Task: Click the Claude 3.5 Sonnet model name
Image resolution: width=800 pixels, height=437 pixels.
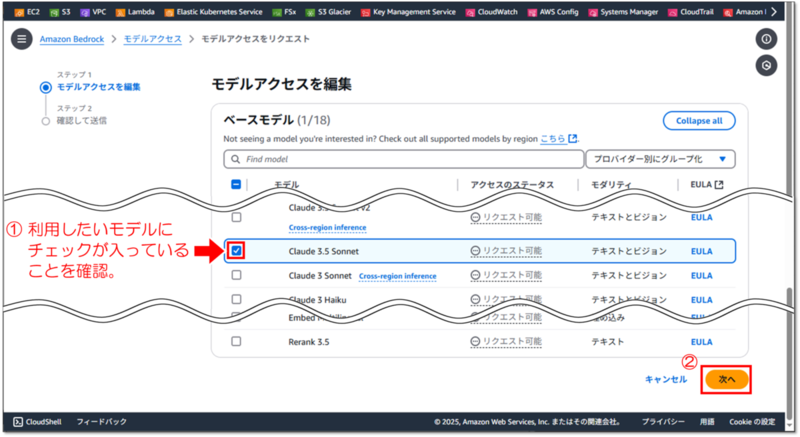Action: pos(323,251)
